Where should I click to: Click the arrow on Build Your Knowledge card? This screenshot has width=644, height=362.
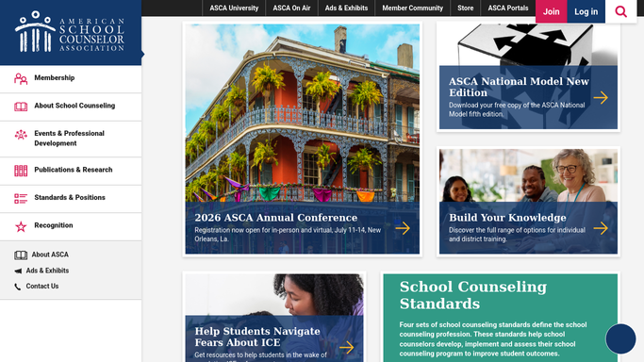(601, 228)
